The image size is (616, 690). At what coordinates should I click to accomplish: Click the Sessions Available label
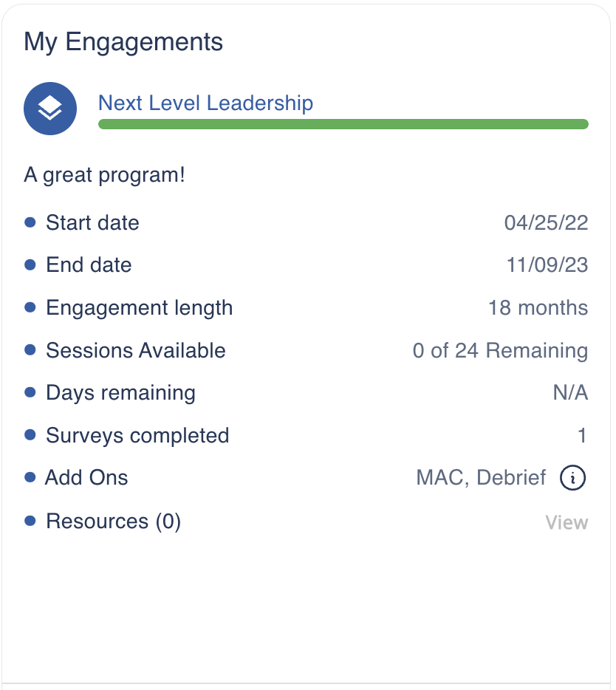[135, 350]
